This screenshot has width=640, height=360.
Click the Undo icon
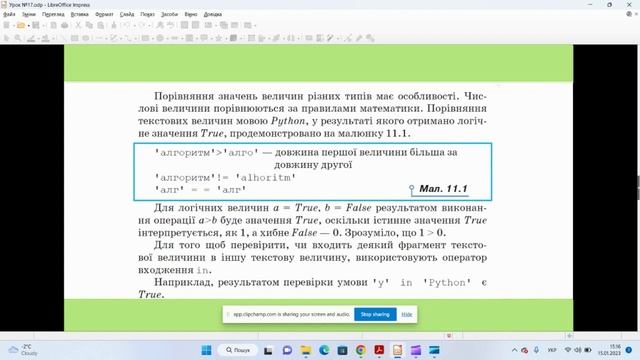[x=127, y=25]
